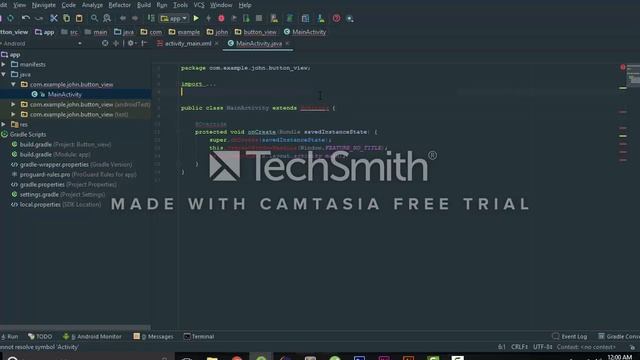The width and height of the screenshot is (640, 360).
Task: Click Scroll from Source target icon
Action: tap(105, 43)
